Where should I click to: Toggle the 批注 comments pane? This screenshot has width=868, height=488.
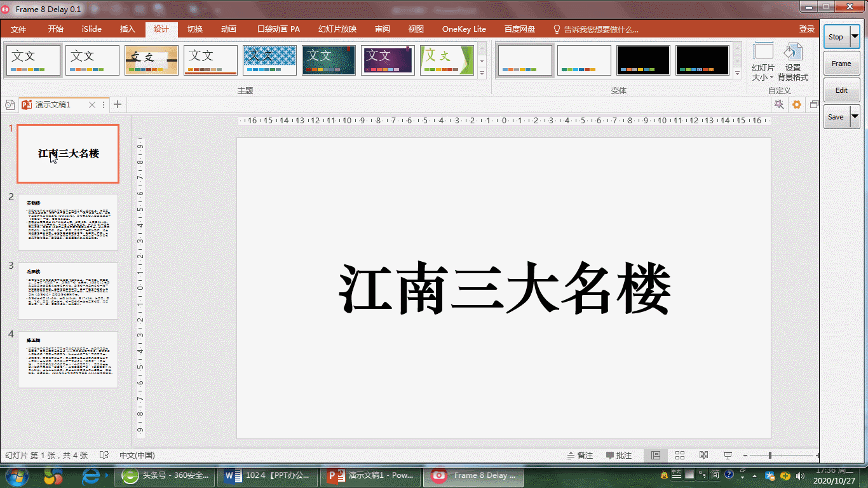[619, 456]
